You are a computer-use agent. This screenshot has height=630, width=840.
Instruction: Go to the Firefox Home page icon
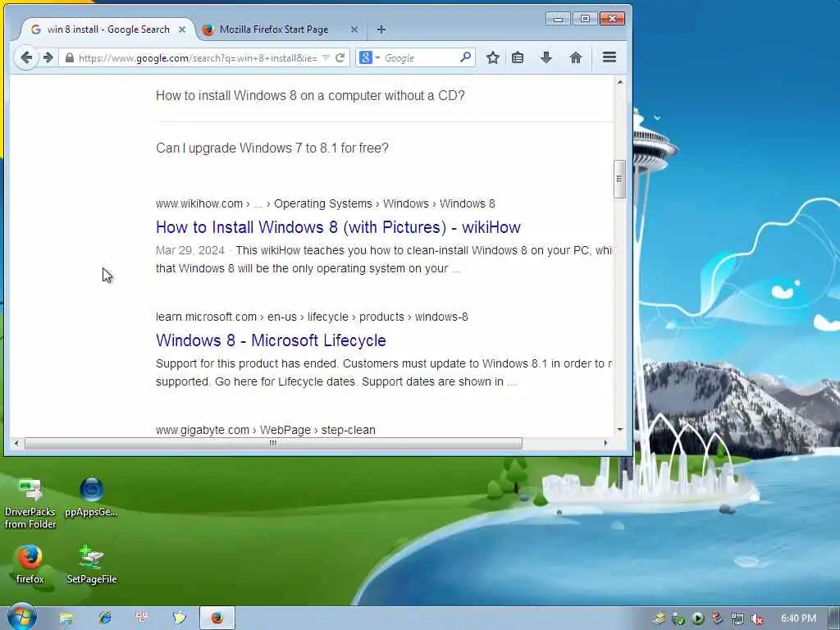click(575, 58)
